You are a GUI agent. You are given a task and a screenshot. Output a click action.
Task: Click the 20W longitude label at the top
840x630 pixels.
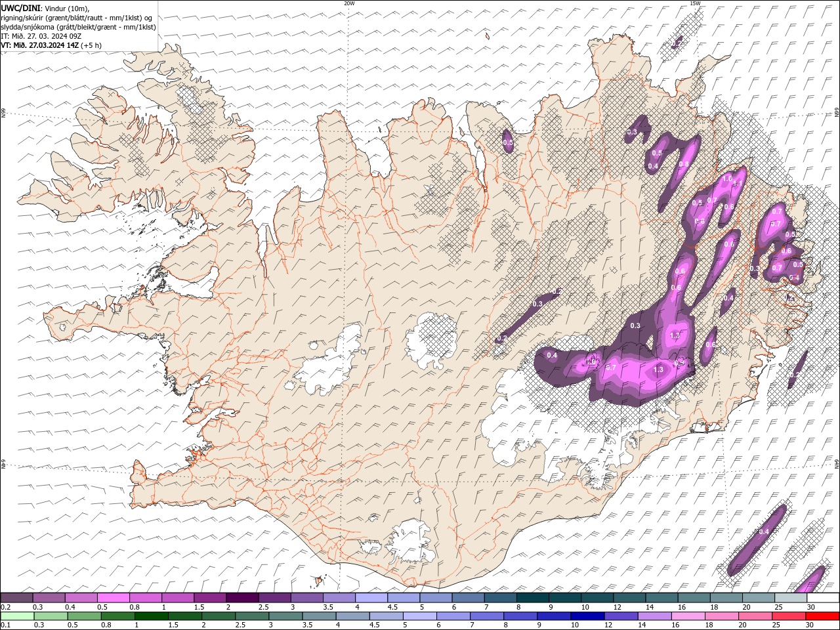click(349, 3)
